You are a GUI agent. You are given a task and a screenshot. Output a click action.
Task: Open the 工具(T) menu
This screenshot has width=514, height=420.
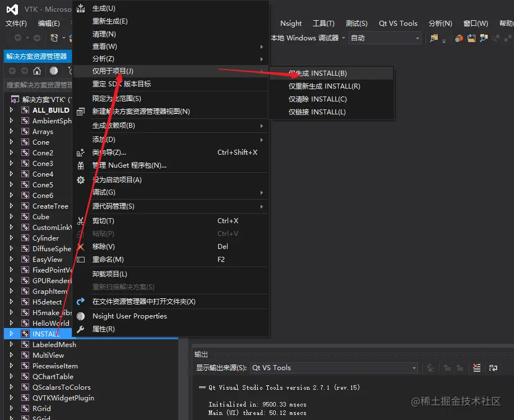click(323, 24)
